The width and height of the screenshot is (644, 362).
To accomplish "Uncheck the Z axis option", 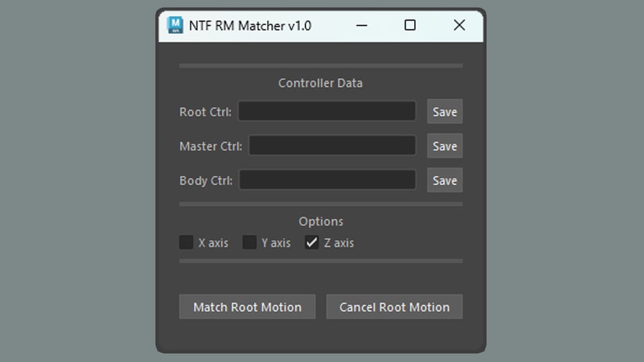I will pos(311,243).
